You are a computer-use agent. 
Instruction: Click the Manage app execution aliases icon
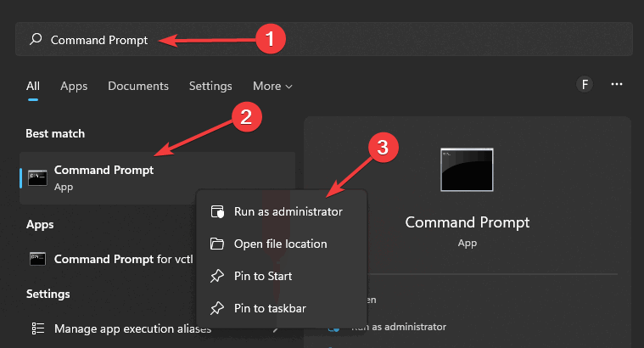pyautogui.click(x=36, y=328)
